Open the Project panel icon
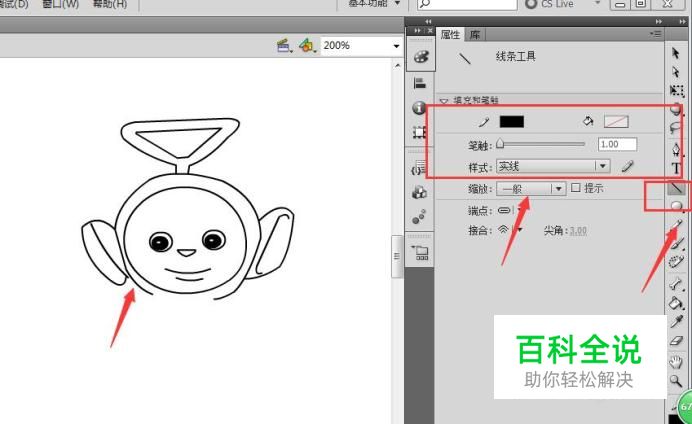Image resolution: width=692 pixels, height=424 pixels. pos(421,253)
